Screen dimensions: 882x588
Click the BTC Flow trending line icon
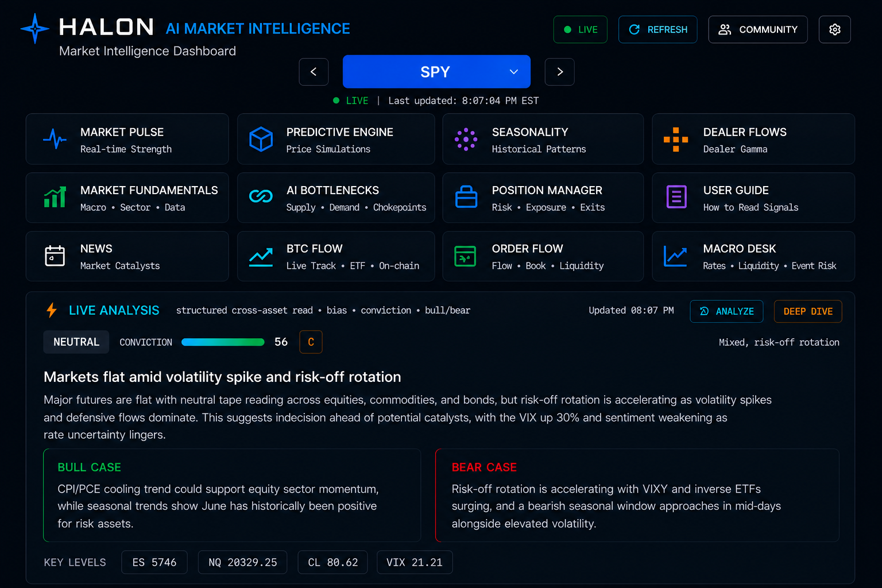coord(261,257)
